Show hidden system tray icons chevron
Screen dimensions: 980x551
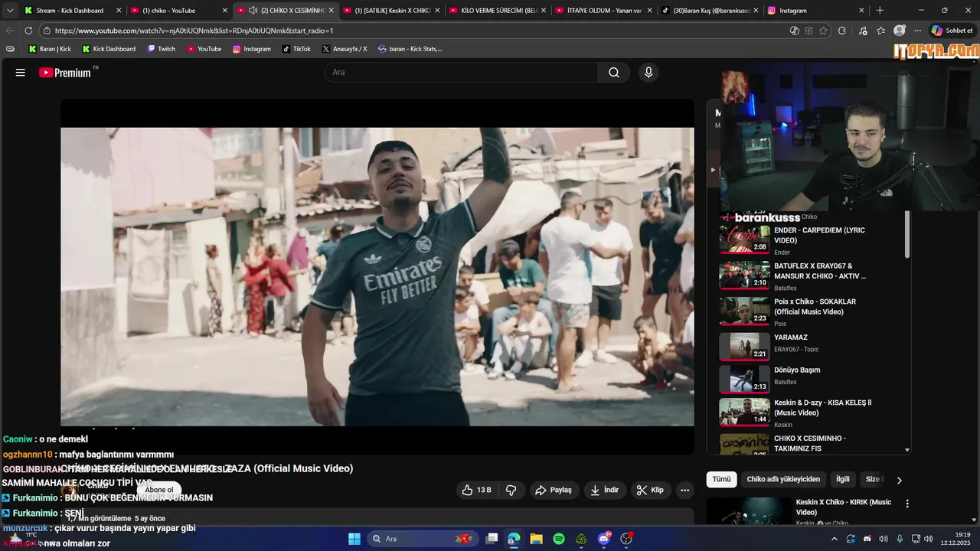835,539
